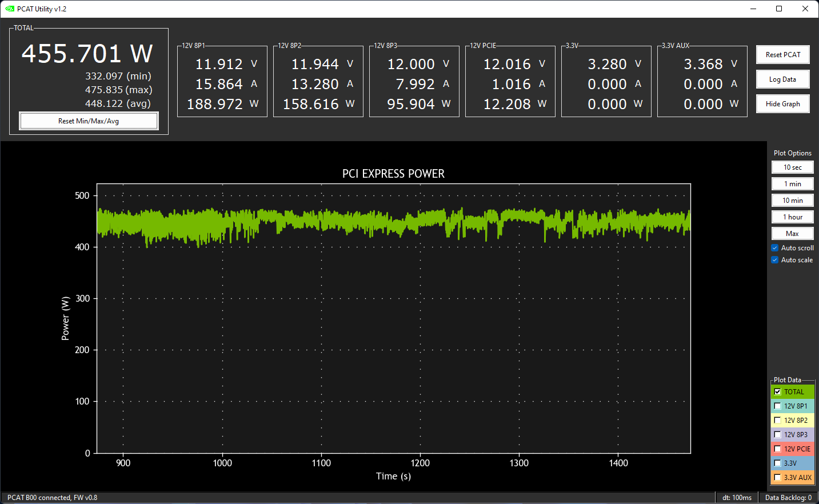Set plot range to 10 sec
This screenshot has width=819, height=504.
pyautogui.click(x=792, y=167)
